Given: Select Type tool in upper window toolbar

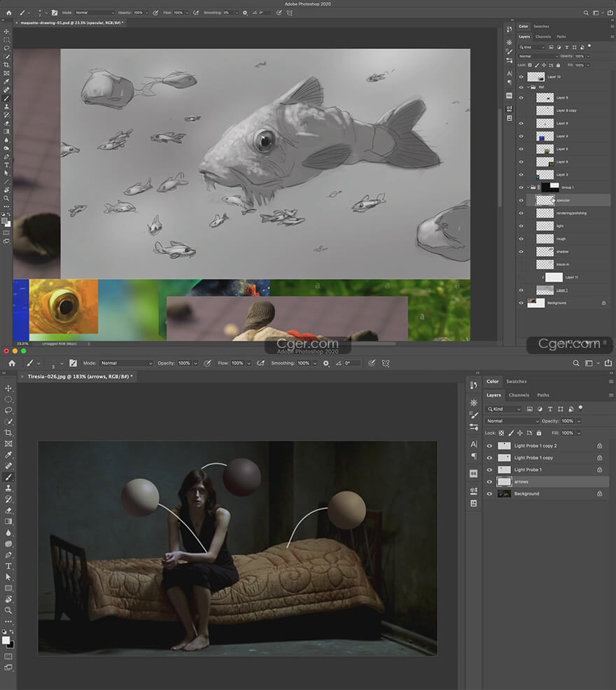Looking at the screenshot, I should (6, 165).
